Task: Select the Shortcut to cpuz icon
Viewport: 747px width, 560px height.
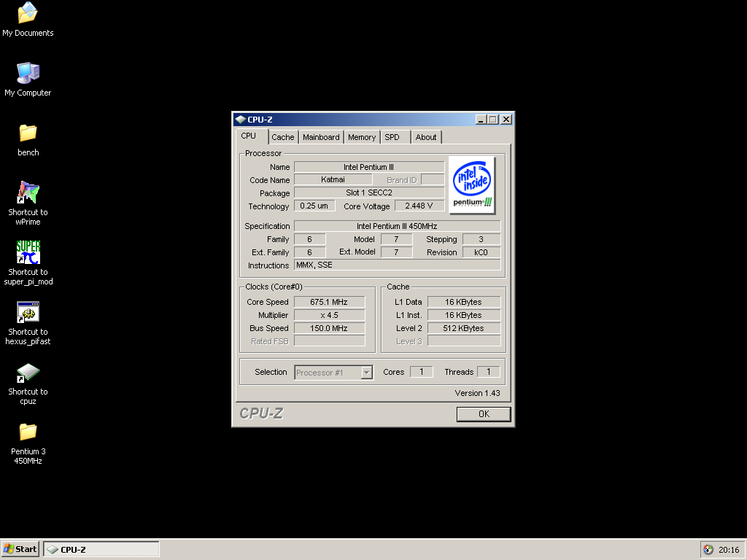Action: pos(28,383)
